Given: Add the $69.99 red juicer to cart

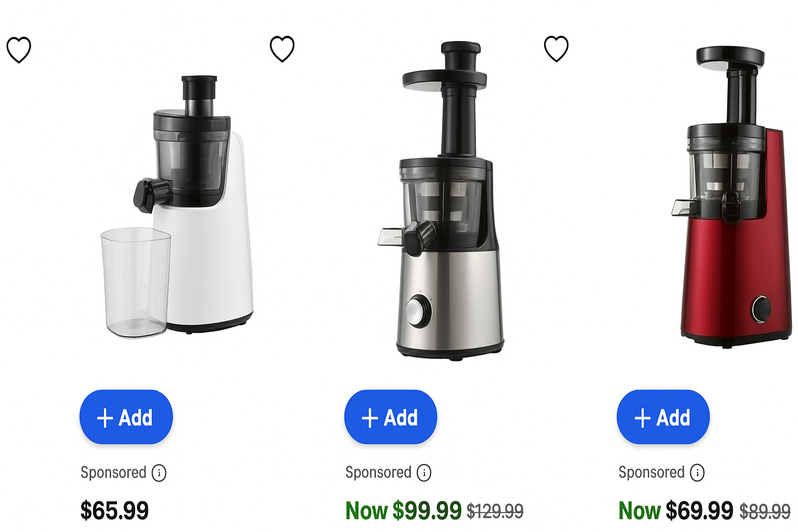Looking at the screenshot, I should pos(663,417).
